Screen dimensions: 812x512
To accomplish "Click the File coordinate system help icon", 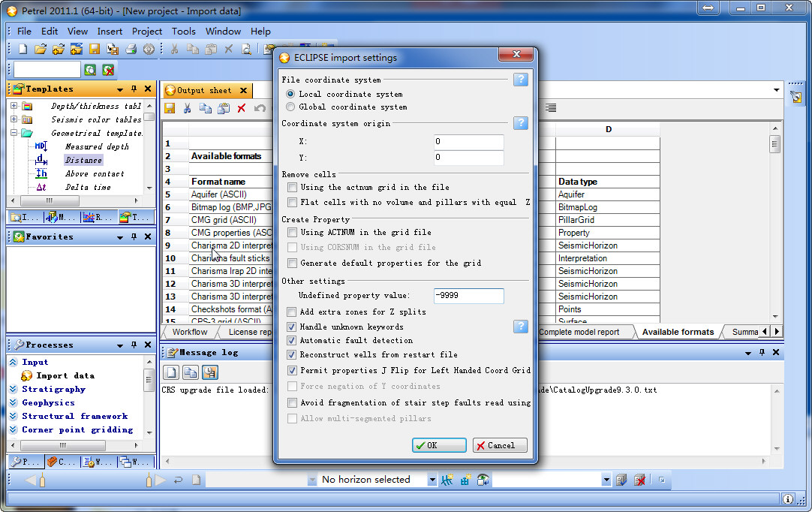I will point(521,80).
